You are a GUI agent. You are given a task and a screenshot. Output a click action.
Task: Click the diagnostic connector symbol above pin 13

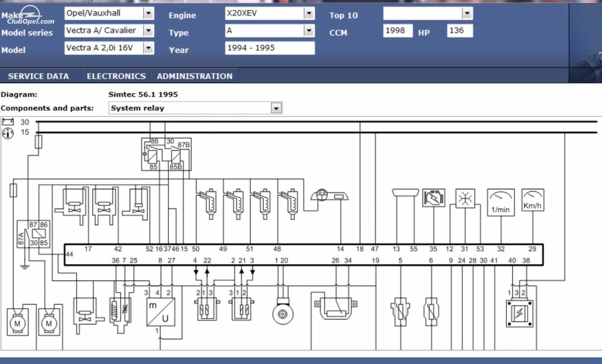[405, 193]
